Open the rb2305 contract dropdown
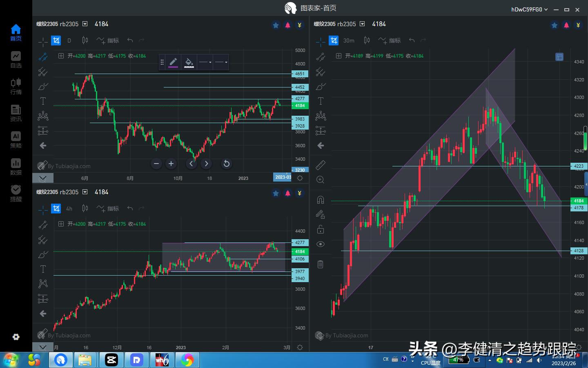This screenshot has width=588, height=368. tap(85, 24)
